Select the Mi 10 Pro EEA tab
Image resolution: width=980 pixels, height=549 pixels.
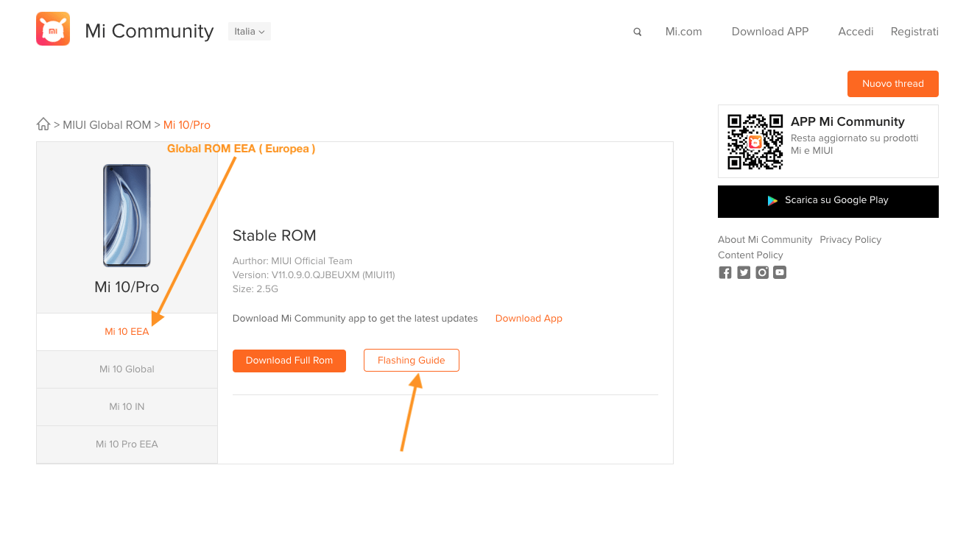(127, 444)
